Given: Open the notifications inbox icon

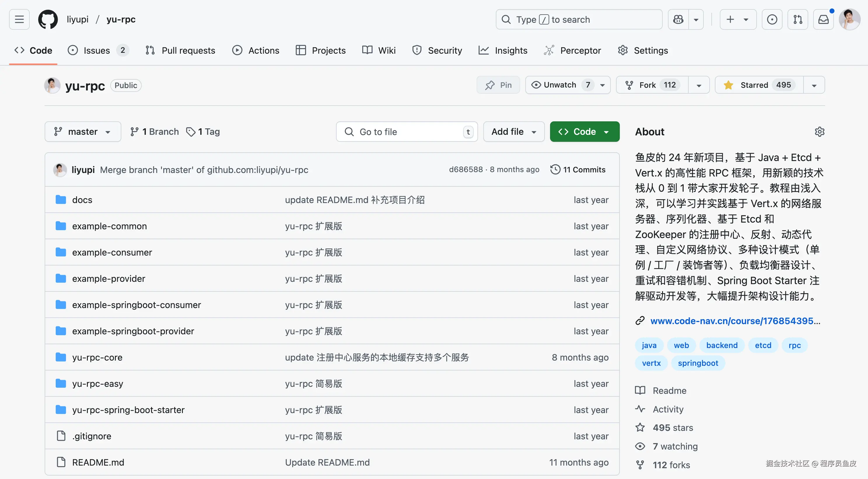Looking at the screenshot, I should (823, 19).
